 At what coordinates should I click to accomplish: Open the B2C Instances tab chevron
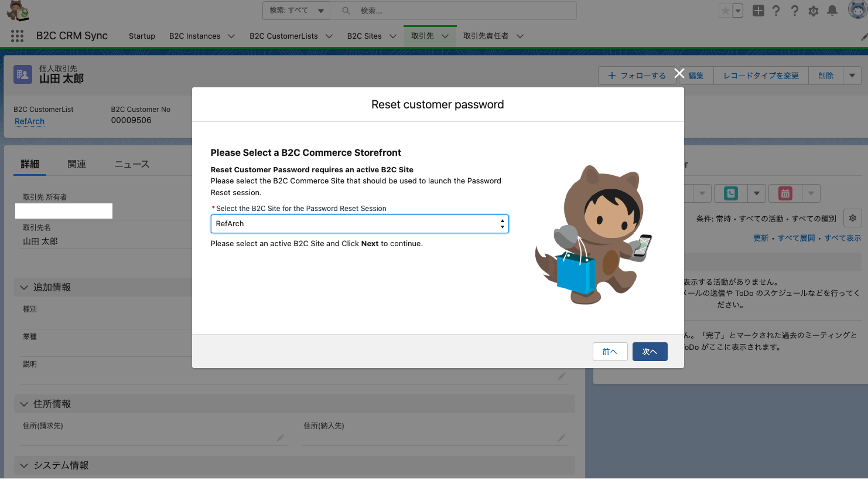(231, 36)
